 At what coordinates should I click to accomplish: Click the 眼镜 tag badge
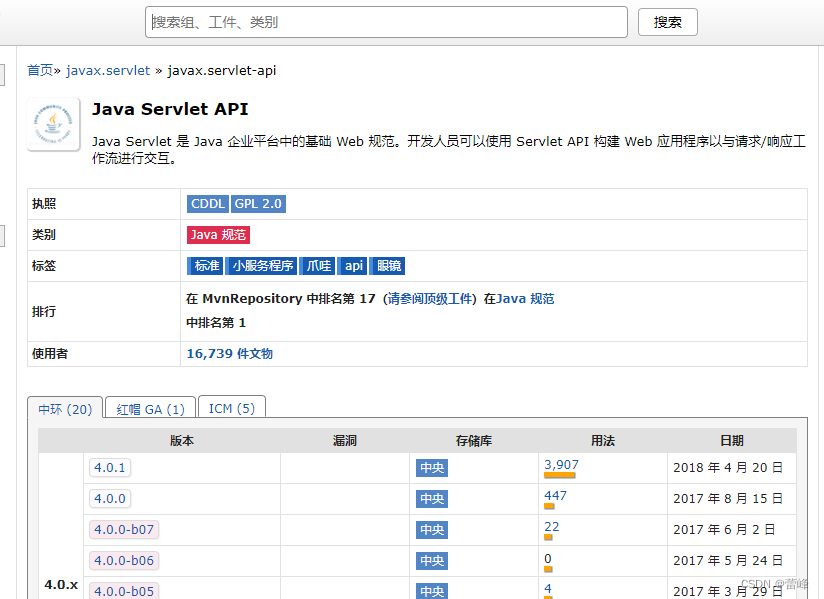click(x=388, y=266)
